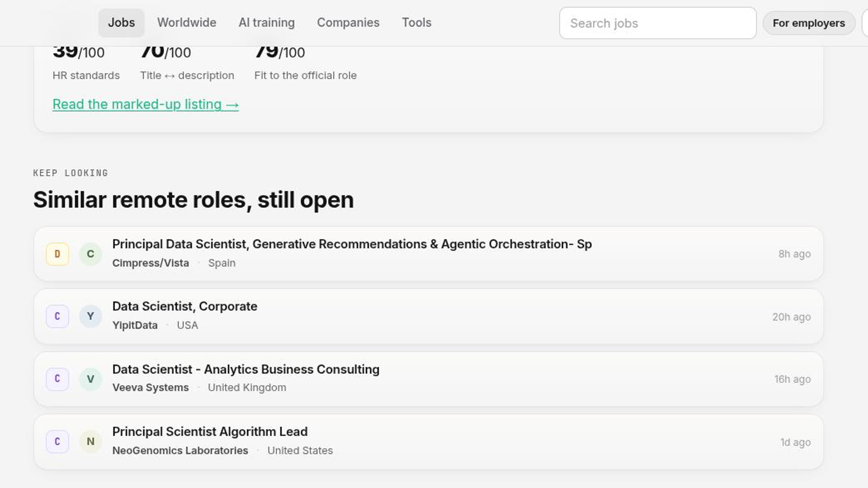The image size is (868, 488).
Task: Click the United Kingdom location text
Action: (x=247, y=388)
